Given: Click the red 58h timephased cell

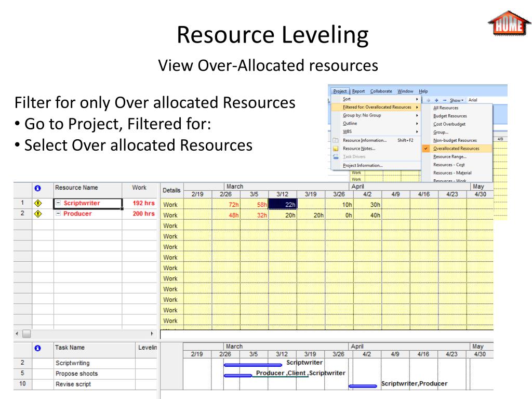Looking at the screenshot, I should pos(255,204).
